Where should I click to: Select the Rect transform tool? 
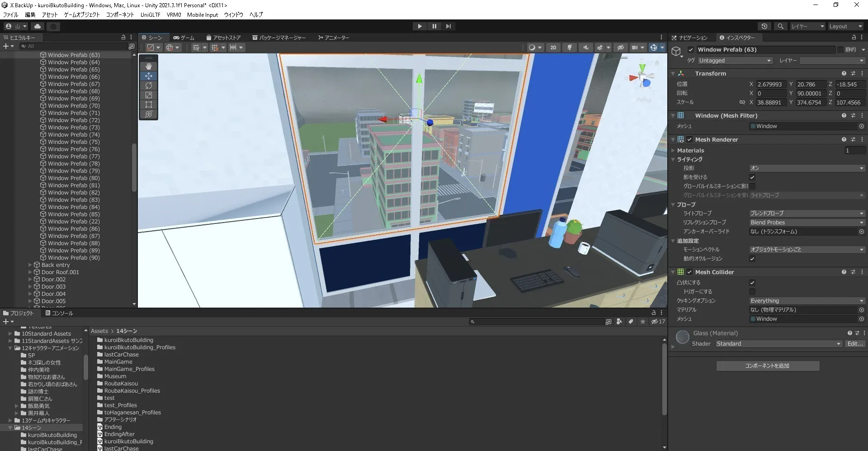point(148,104)
